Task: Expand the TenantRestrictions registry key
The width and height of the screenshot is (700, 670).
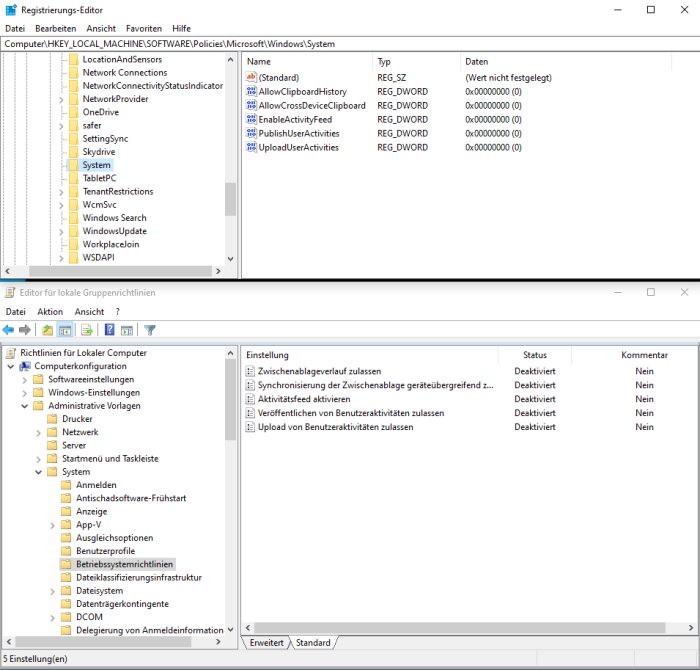Action: click(x=61, y=192)
